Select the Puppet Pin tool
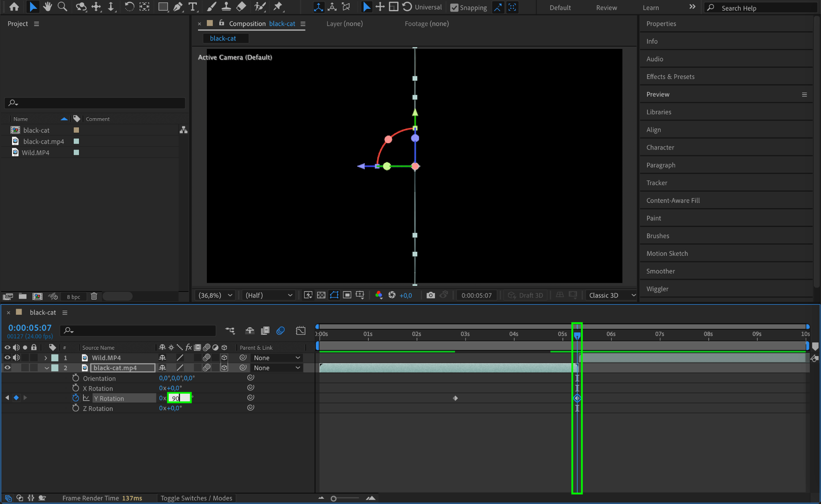This screenshot has height=504, width=821. [x=277, y=7]
